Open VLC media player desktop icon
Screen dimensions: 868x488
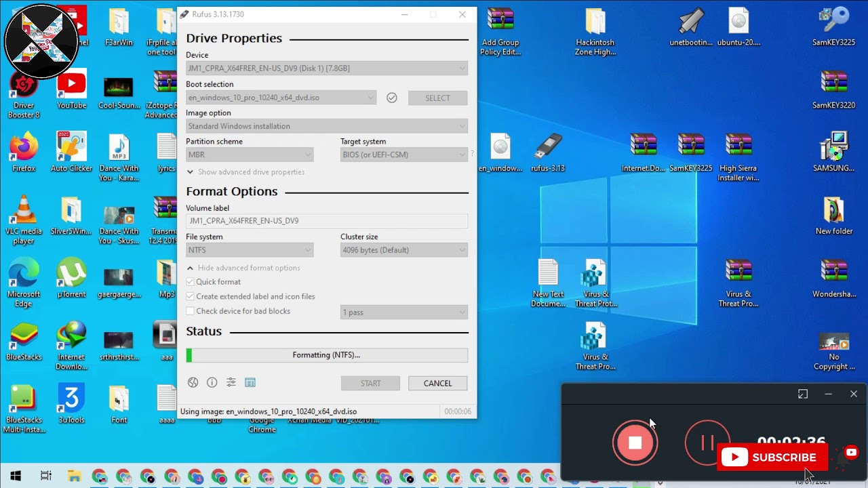(x=24, y=220)
